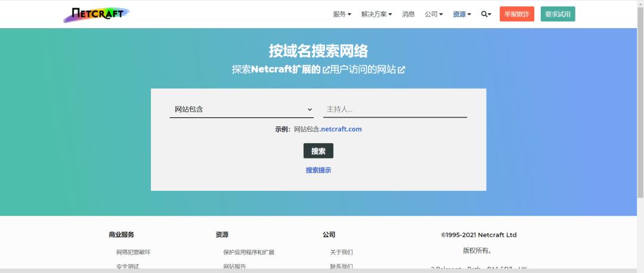
Task: Click the Netcraft logo
Action: (97, 14)
